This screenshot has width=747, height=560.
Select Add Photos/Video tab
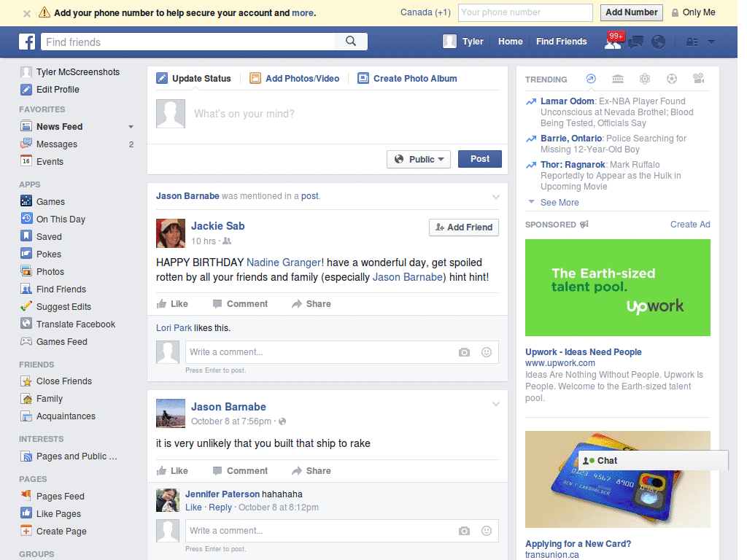295,79
